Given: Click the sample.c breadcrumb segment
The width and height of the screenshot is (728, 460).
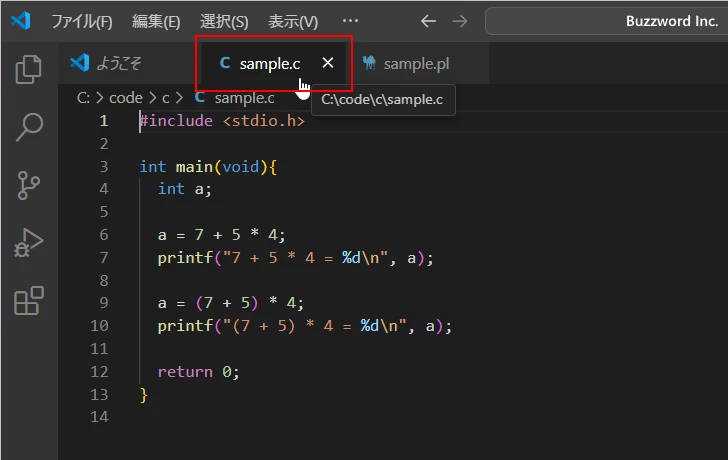Looking at the screenshot, I should [235, 98].
